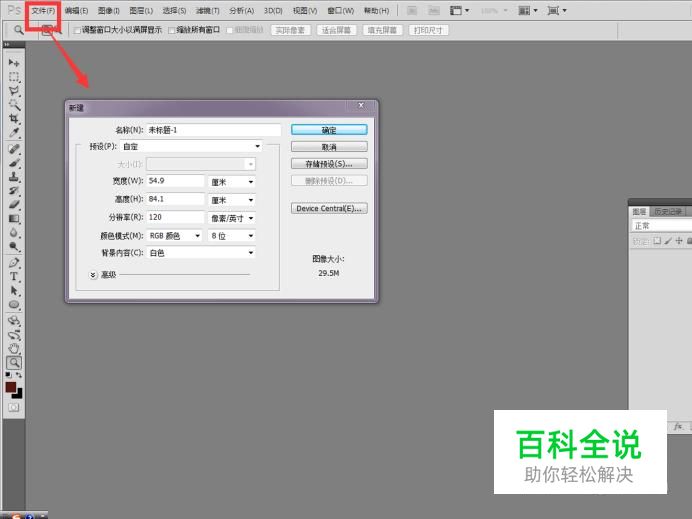Click Save Preset (存储预设) button
This screenshot has height=519, width=692.
[x=329, y=164]
